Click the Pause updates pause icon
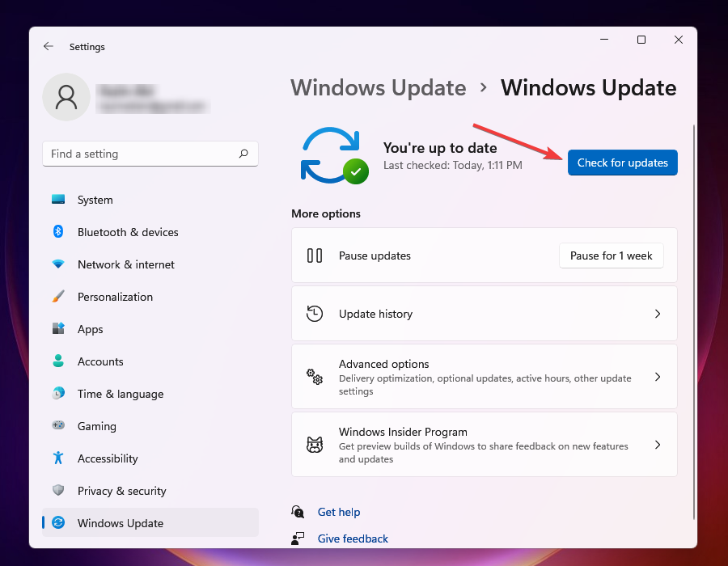Viewport: 728px width, 566px height. tap(315, 256)
